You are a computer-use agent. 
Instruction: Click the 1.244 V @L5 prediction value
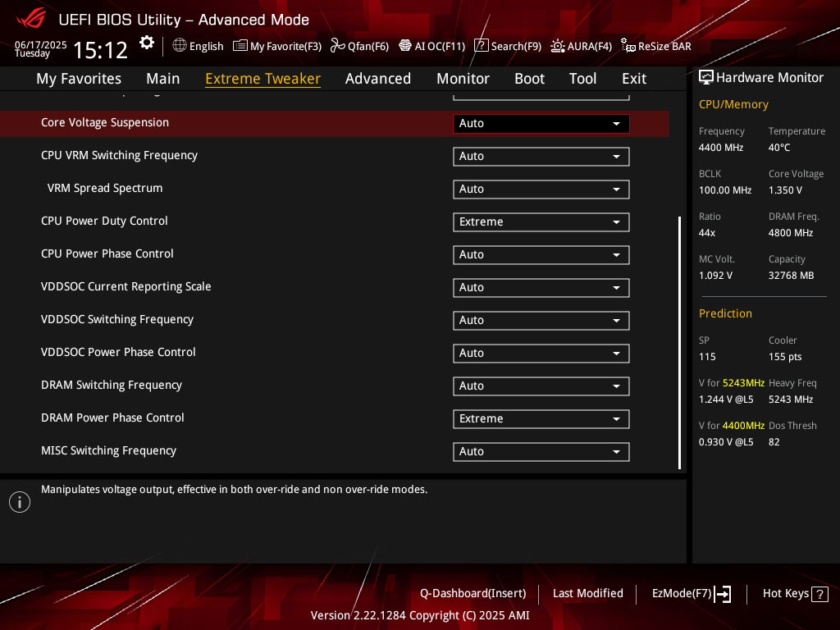coord(726,399)
